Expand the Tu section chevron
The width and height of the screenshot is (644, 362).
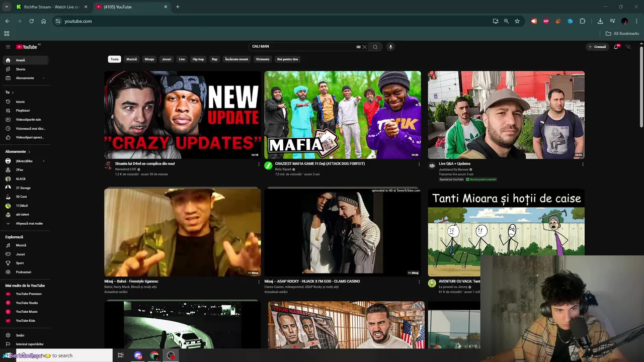click(13, 93)
